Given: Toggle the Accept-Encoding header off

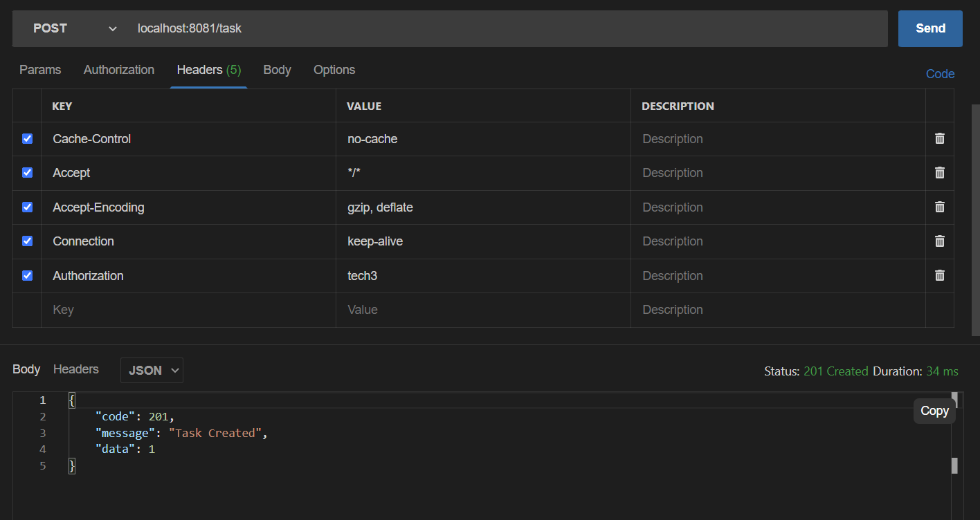Looking at the screenshot, I should (x=27, y=207).
